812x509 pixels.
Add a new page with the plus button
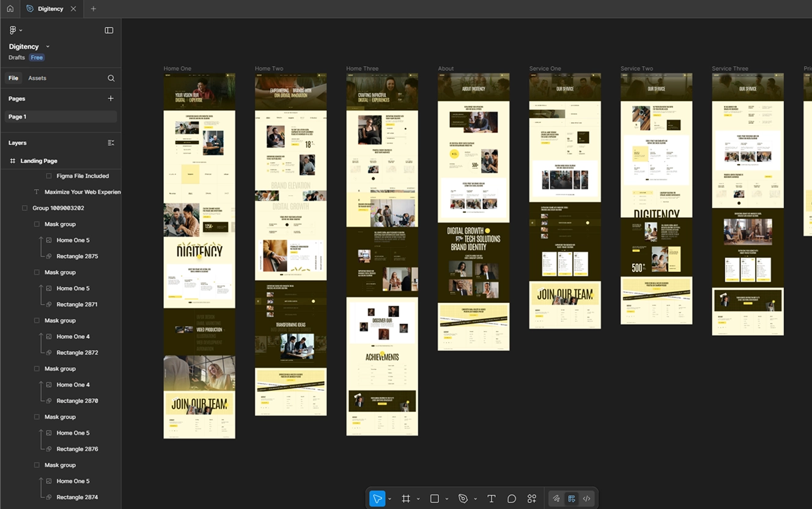111,98
